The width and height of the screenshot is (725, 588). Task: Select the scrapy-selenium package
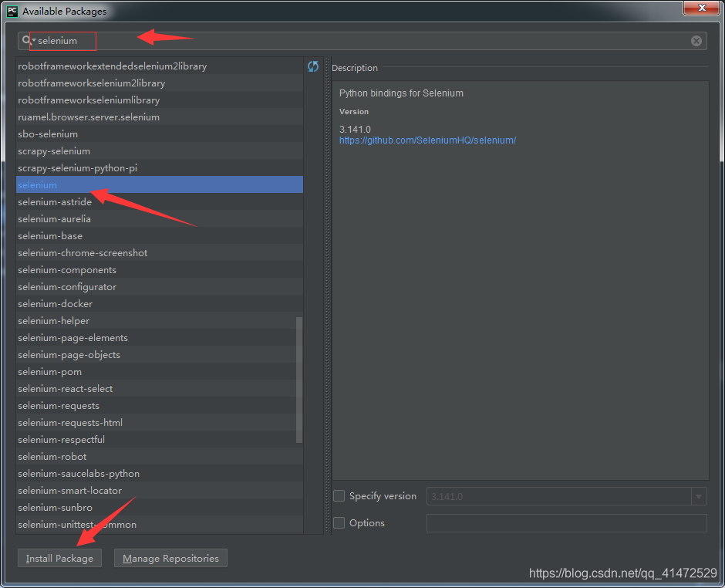coord(160,150)
